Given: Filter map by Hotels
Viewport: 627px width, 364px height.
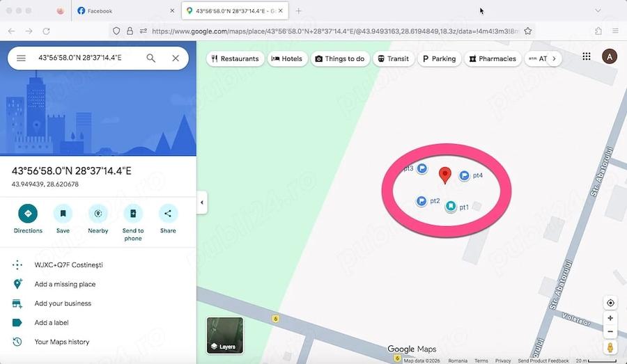Looking at the screenshot, I should pyautogui.click(x=287, y=58).
